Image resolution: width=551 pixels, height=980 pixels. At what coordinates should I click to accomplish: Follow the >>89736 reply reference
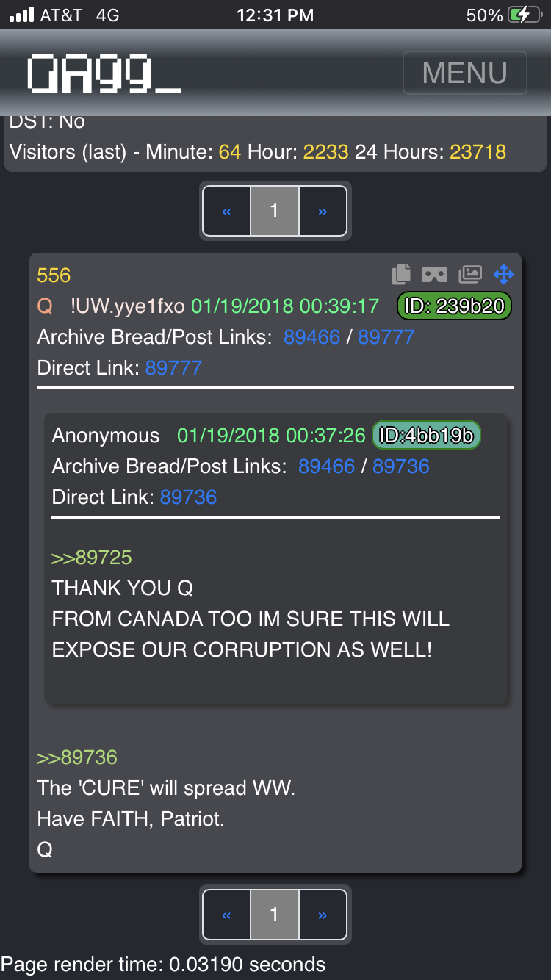77,757
